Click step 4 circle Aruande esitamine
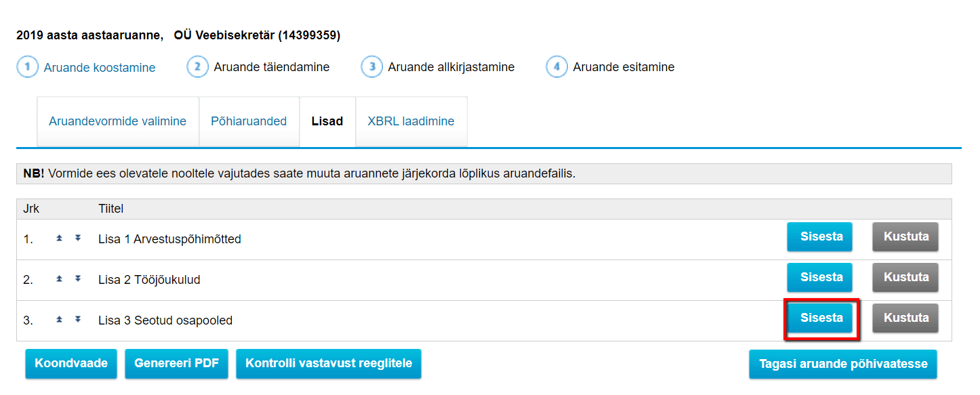 (x=556, y=67)
